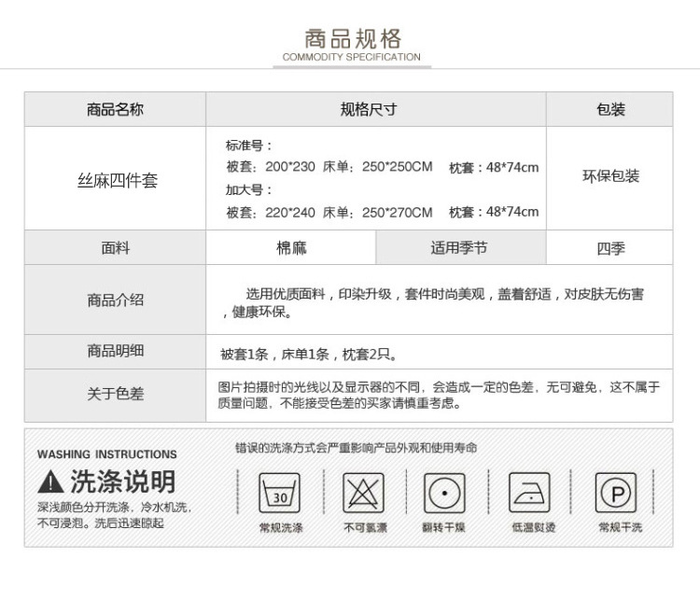The width and height of the screenshot is (700, 613).
Task: Click the low-temperature iron icon
Action: click(x=530, y=492)
